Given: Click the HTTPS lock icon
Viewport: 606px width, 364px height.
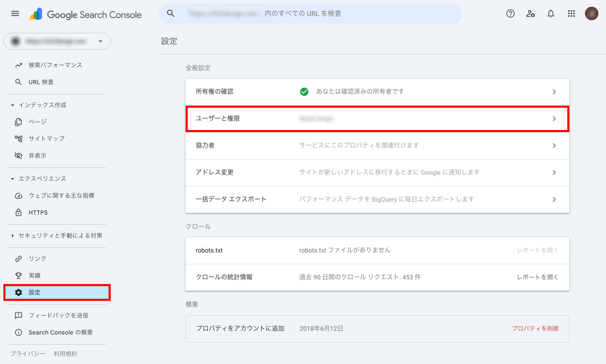Looking at the screenshot, I should coord(19,213).
